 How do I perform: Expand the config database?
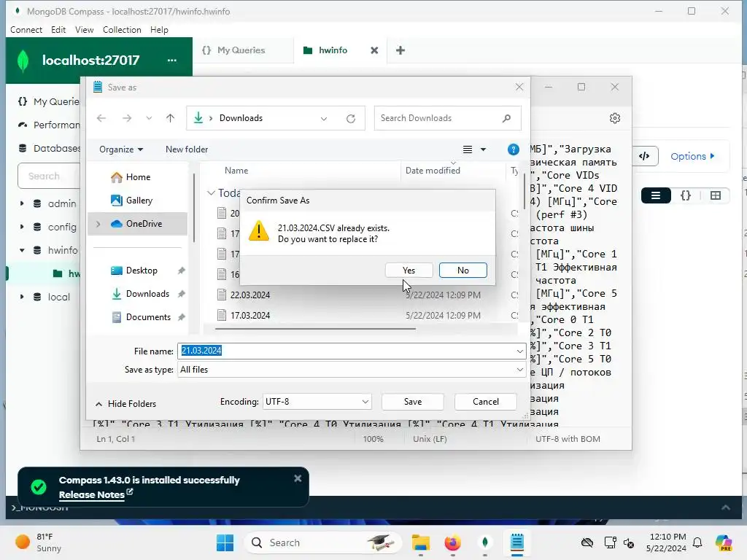click(22, 227)
